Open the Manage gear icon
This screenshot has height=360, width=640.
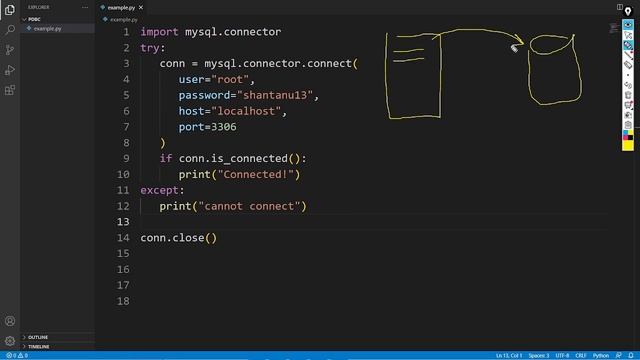[x=10, y=341]
